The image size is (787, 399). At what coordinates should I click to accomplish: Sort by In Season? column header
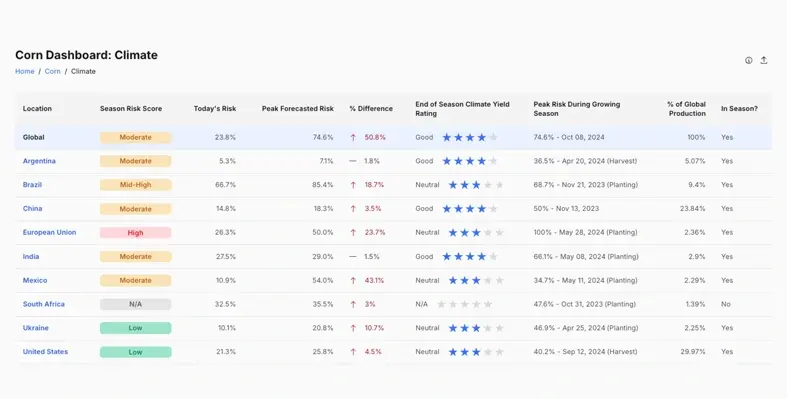click(x=739, y=108)
